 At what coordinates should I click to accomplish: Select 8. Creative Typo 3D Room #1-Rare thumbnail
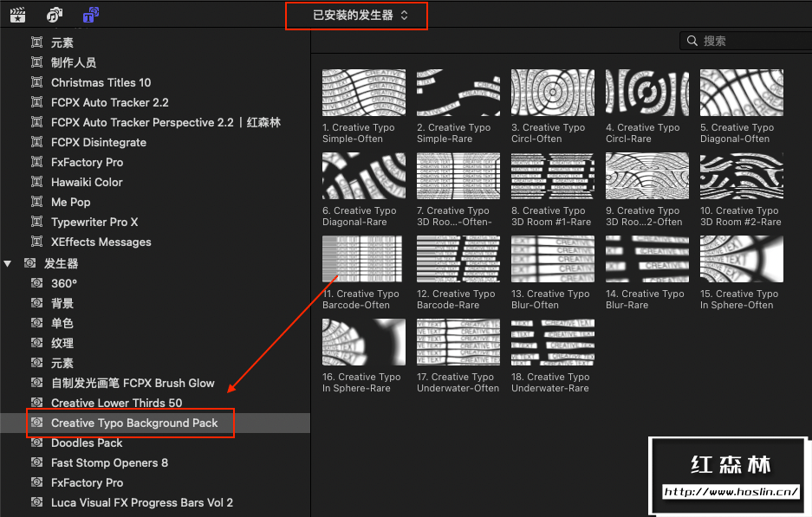[x=553, y=176]
